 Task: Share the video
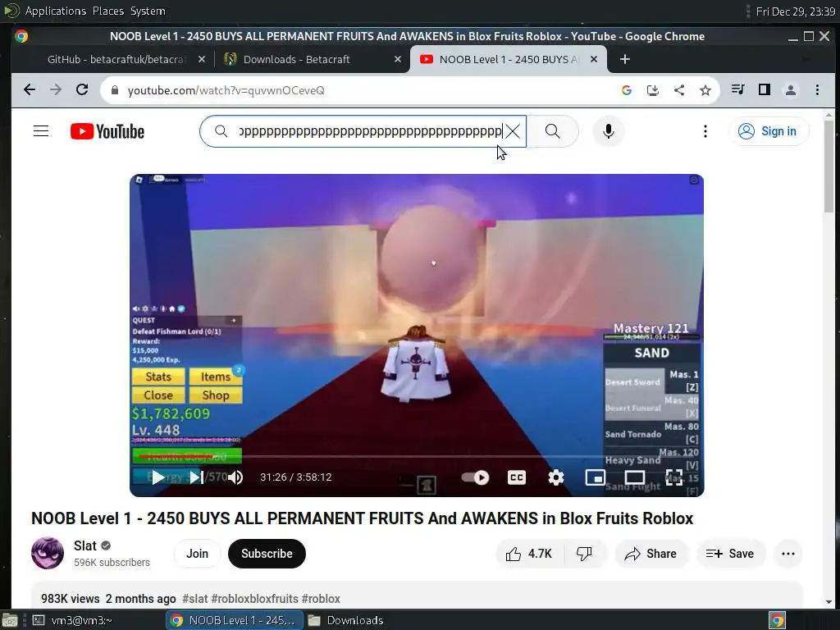(651, 554)
